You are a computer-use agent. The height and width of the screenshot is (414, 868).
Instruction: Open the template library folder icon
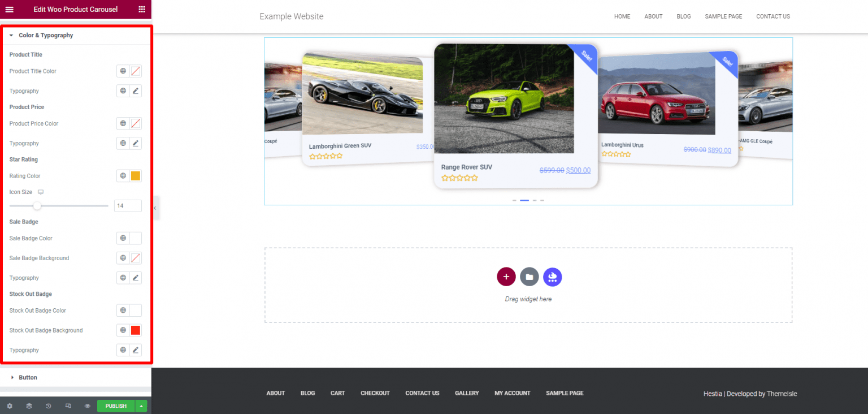click(x=529, y=277)
